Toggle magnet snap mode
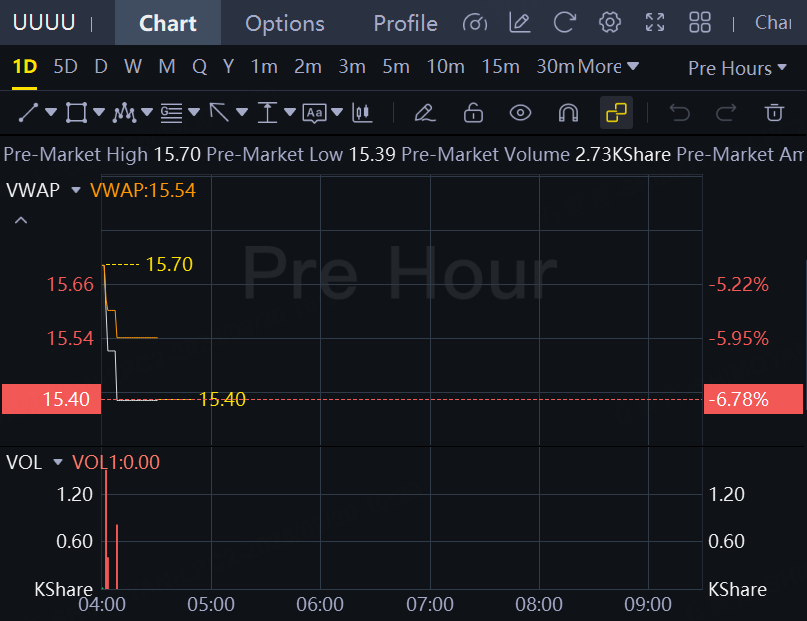 (568, 113)
